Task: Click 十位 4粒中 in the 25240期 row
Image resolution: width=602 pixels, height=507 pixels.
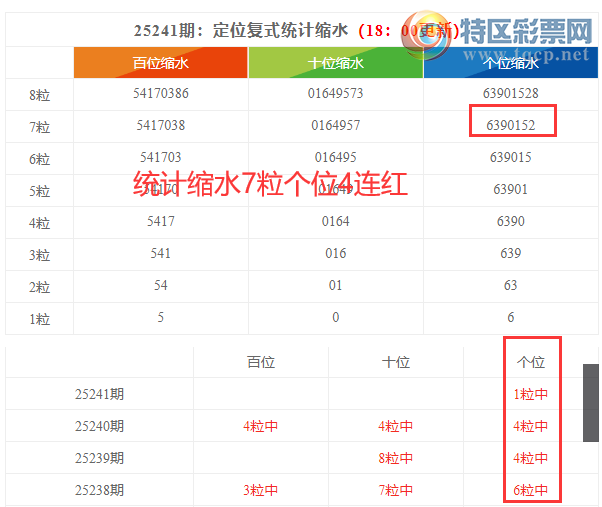Action: 396,426
